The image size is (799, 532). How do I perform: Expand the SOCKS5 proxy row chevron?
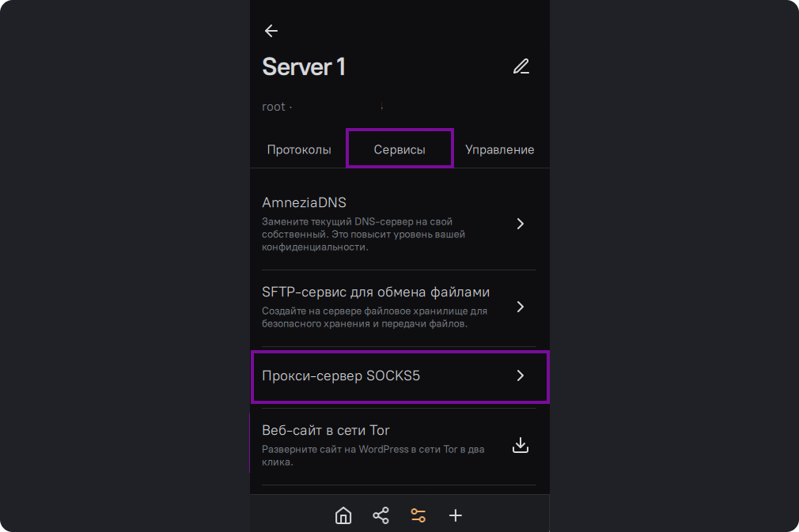coord(520,376)
